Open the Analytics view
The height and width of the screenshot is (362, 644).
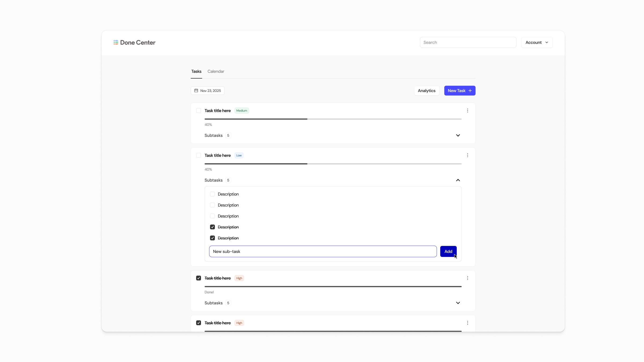[426, 91]
